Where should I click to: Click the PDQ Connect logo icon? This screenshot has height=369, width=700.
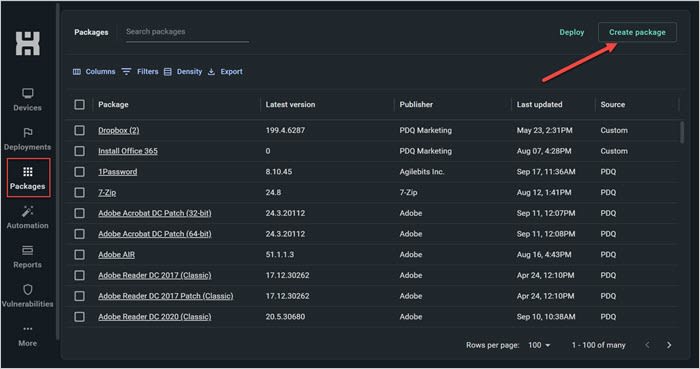coord(28,43)
